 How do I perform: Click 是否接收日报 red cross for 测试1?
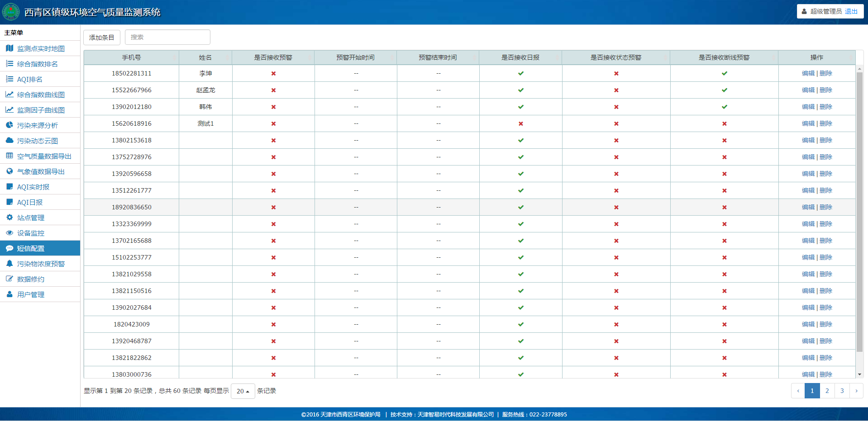(x=521, y=123)
